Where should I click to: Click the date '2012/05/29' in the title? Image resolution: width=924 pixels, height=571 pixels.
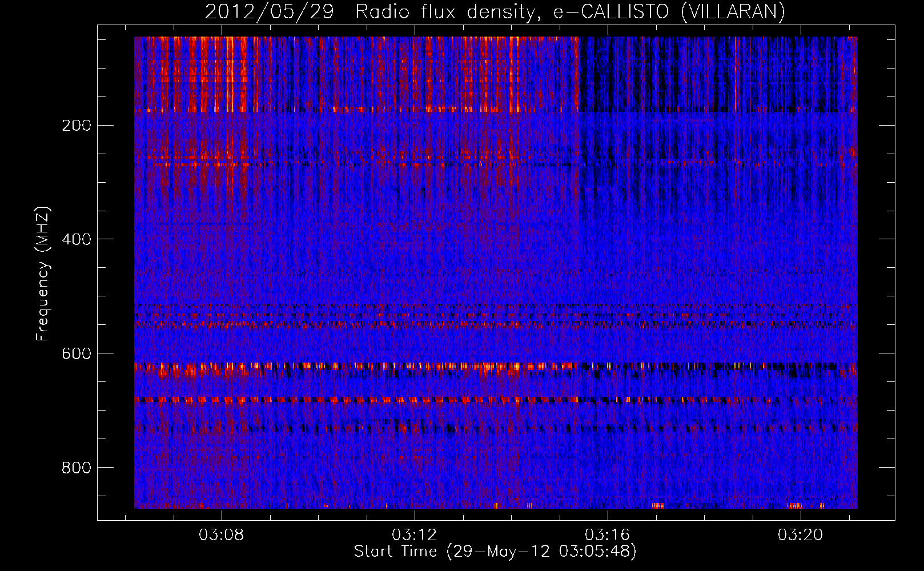(270, 11)
